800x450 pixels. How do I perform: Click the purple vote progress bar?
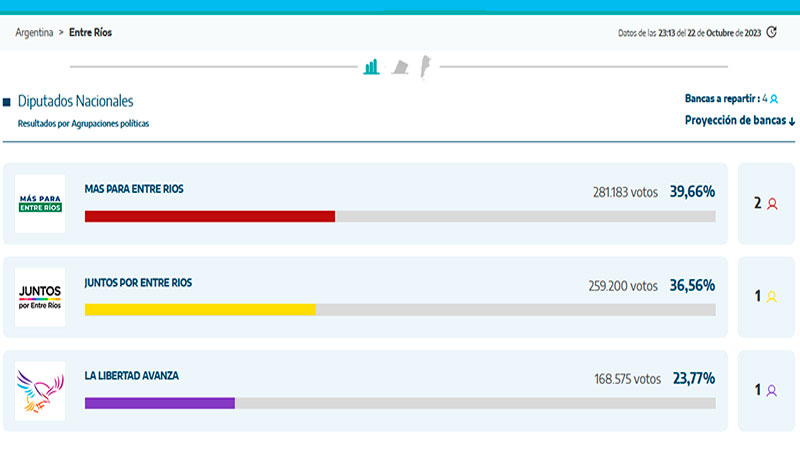pyautogui.click(x=160, y=403)
